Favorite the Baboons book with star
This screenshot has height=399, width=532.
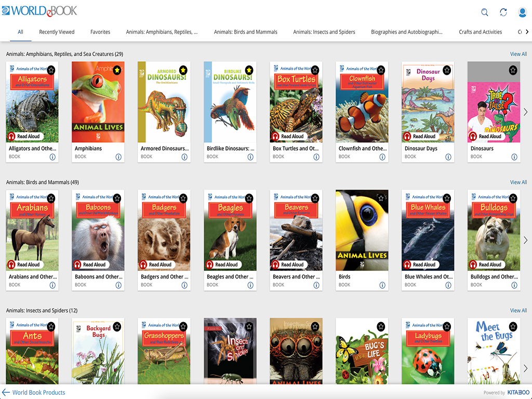(x=117, y=198)
